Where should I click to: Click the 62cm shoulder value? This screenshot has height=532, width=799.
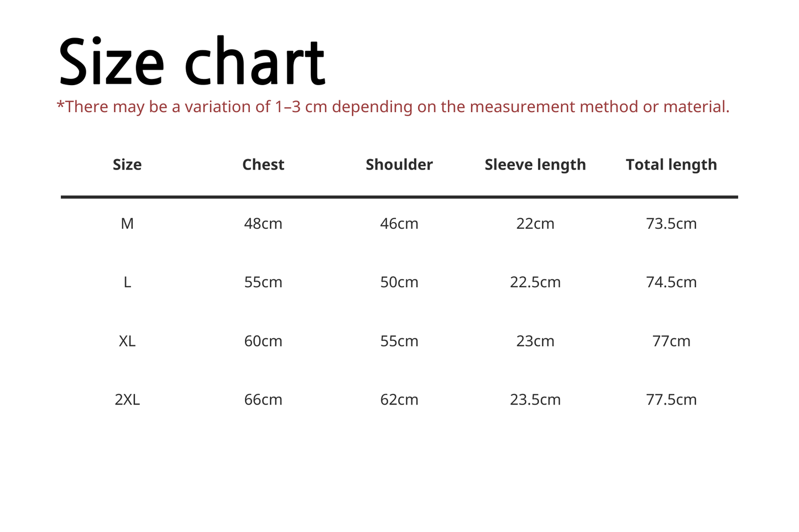(x=399, y=400)
